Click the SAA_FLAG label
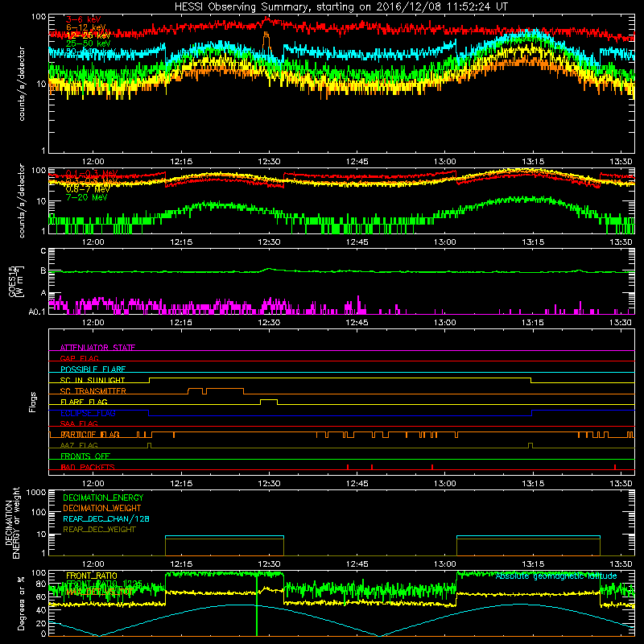The height and width of the screenshot is (644, 644). click(x=79, y=424)
